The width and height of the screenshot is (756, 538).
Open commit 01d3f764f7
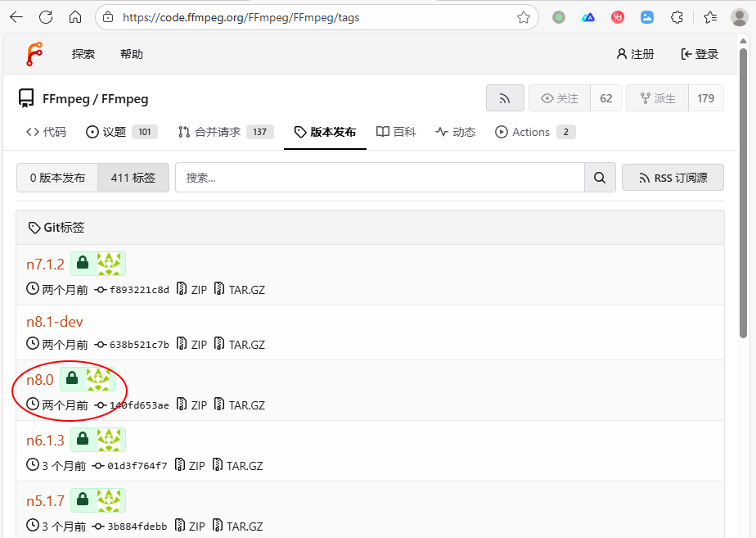coord(130,466)
